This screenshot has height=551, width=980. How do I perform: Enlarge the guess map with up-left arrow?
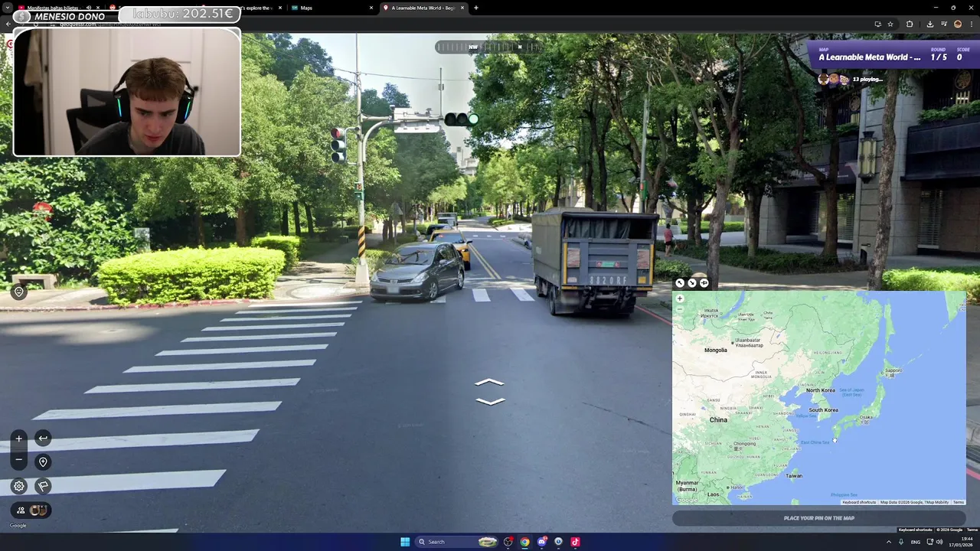point(680,283)
